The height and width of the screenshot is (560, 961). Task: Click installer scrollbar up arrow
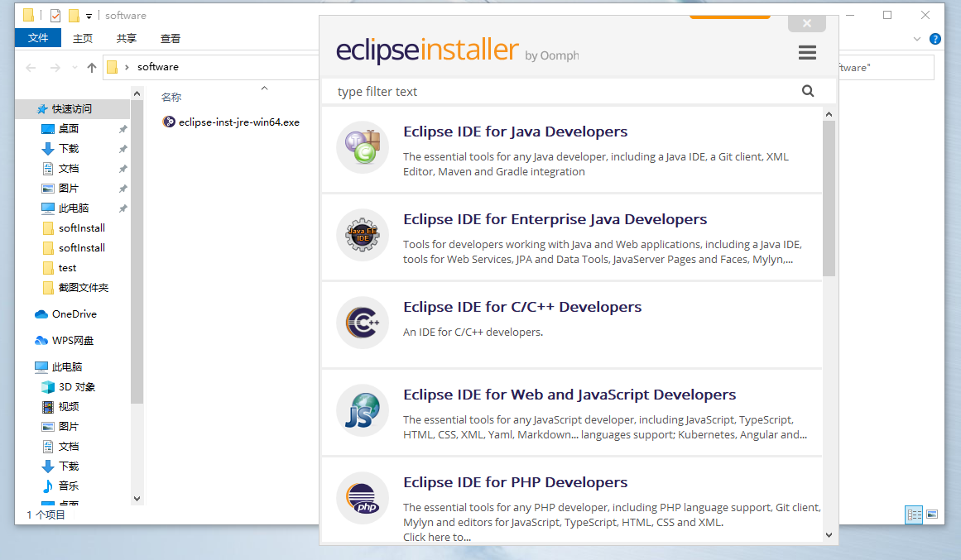(x=829, y=114)
